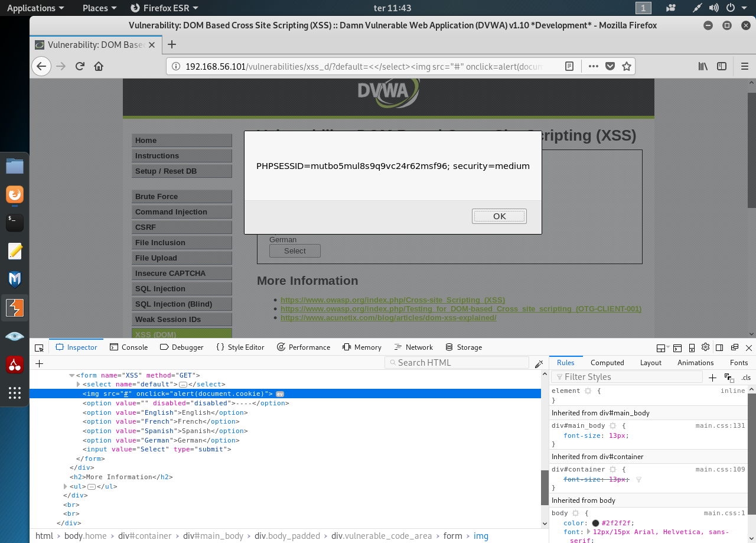The image size is (756, 543).
Task: Bookmark this page with the star icon
Action: [627, 66]
